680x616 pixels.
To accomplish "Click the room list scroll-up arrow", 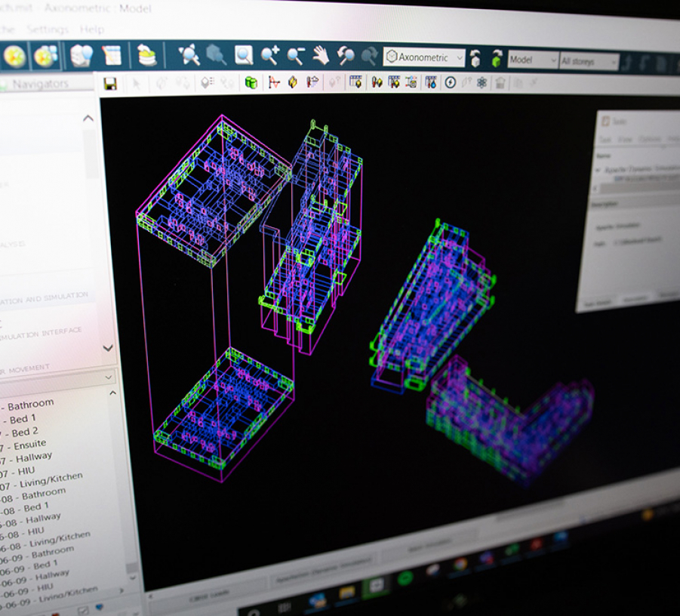I will 112,393.
